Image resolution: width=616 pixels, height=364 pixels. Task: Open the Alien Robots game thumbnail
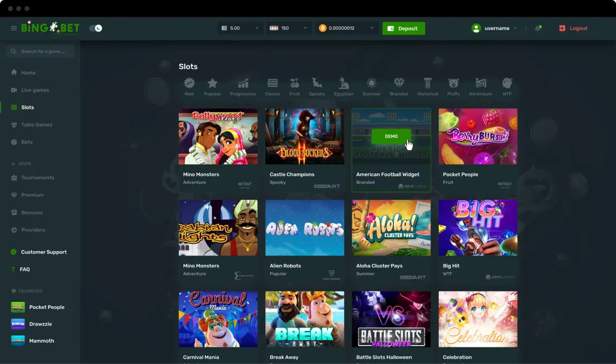point(305,228)
